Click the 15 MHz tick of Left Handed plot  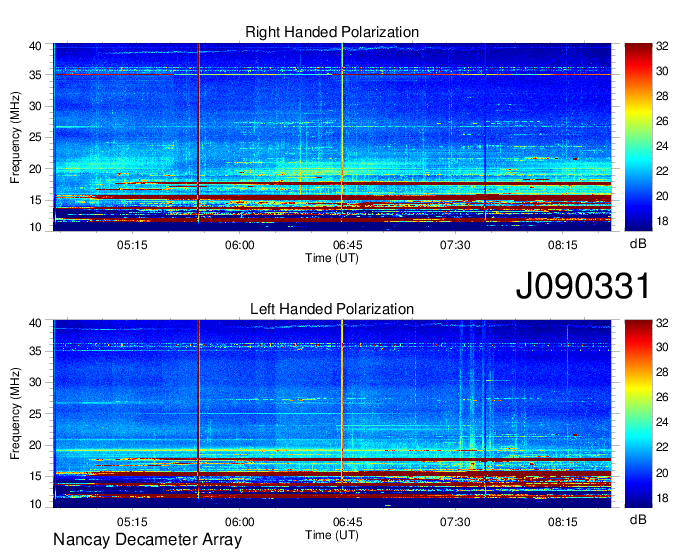[x=36, y=476]
